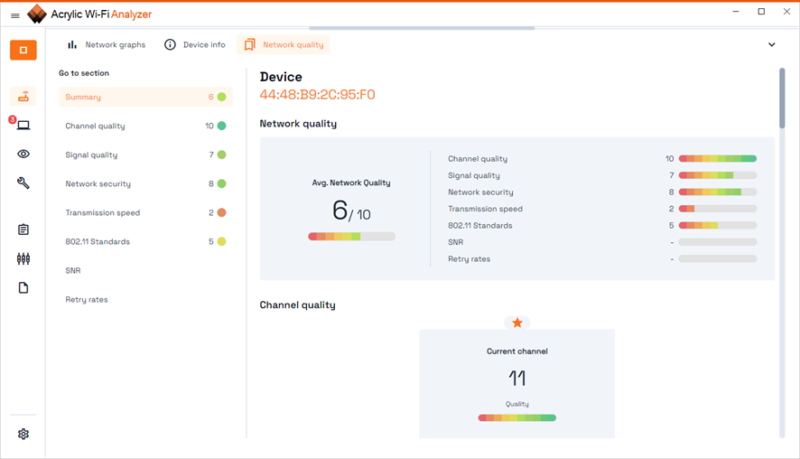Open the access points router icon
Screen dimensions: 800x459
click(x=23, y=96)
